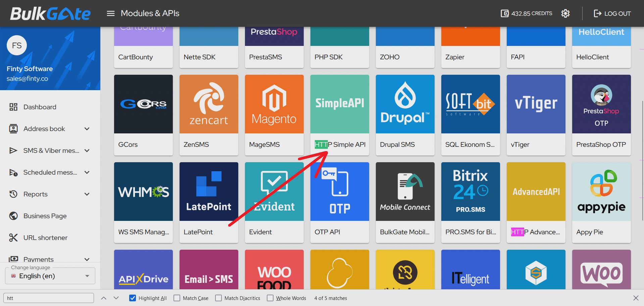Click the CartBounty label
This screenshot has width=644, height=306.
[x=136, y=57]
